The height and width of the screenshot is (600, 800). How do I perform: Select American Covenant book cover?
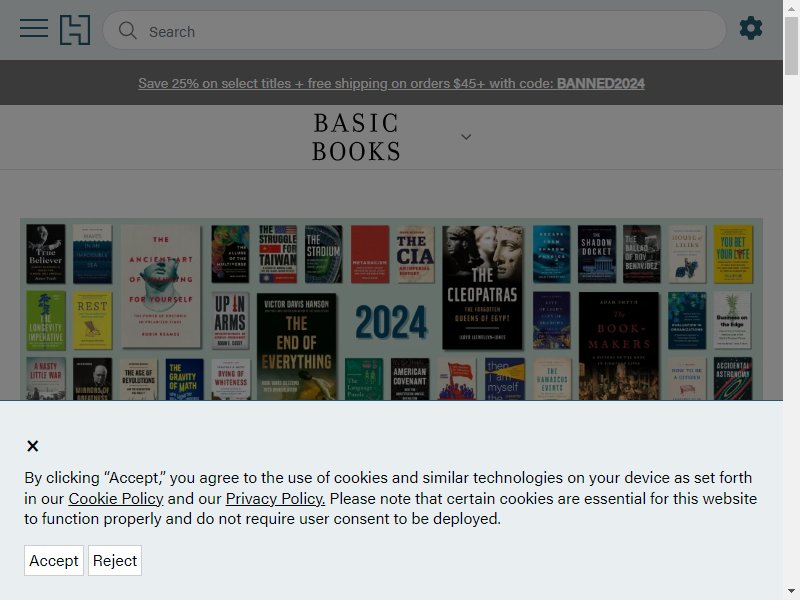pos(410,379)
